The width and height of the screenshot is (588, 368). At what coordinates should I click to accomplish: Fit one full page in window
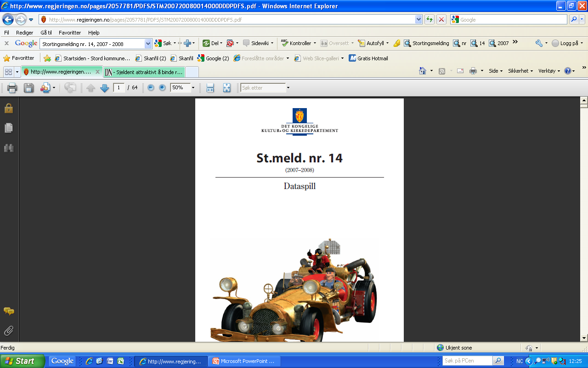click(x=226, y=87)
